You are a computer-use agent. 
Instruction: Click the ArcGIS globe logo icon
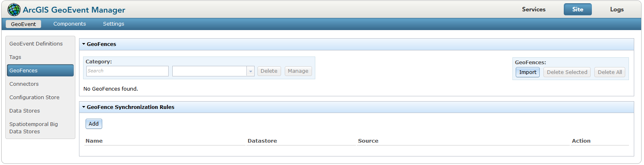tap(14, 9)
